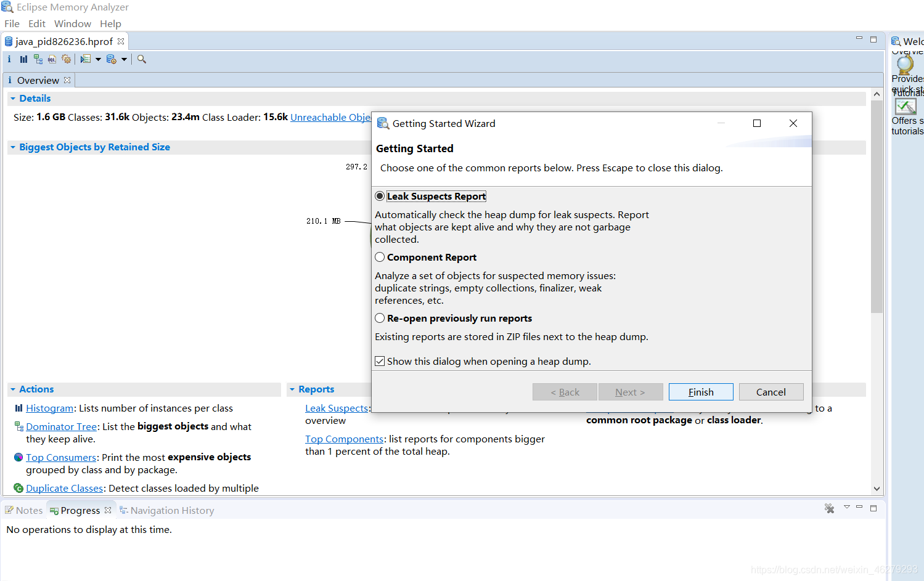
Task: Open the Top Components report link
Action: [345, 439]
